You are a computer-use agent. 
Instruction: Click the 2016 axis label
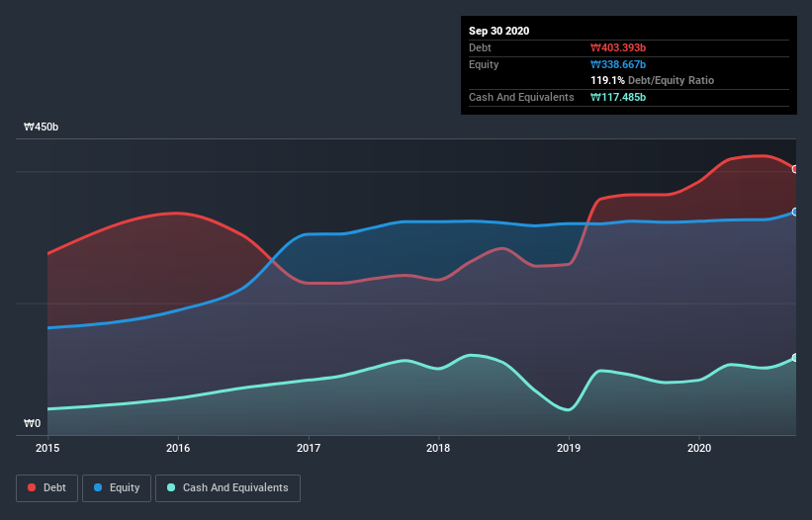[178, 448]
